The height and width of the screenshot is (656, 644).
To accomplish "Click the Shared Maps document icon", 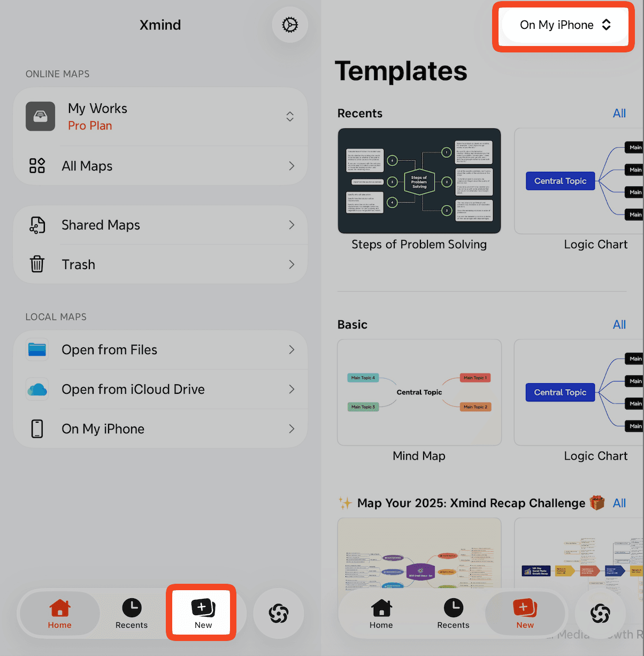I will pyautogui.click(x=37, y=225).
